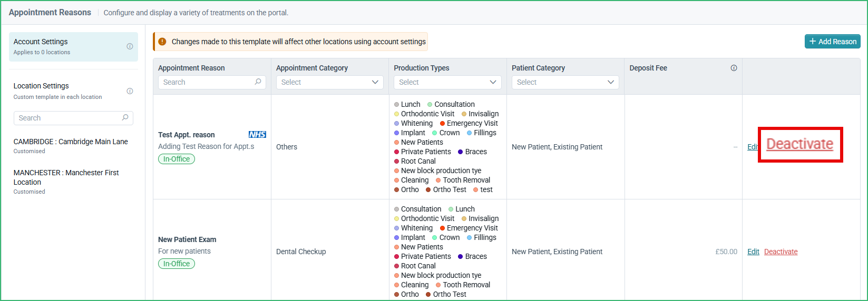
Task: Click 'Adding Test Reason for Appt.s' description
Action: click(206, 146)
